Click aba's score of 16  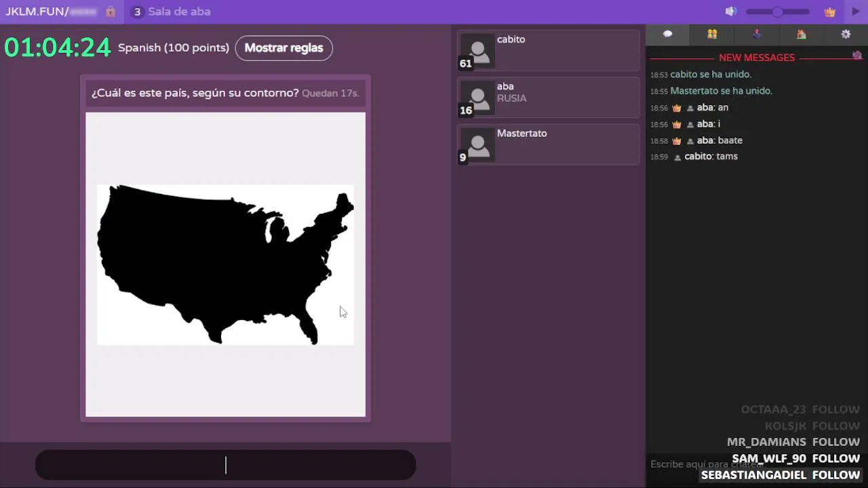tap(465, 110)
